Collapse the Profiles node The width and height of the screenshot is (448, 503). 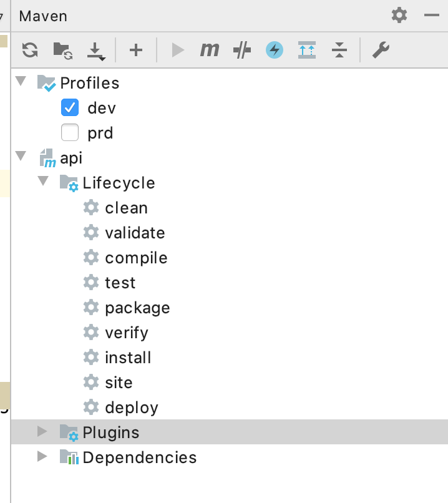click(x=21, y=81)
